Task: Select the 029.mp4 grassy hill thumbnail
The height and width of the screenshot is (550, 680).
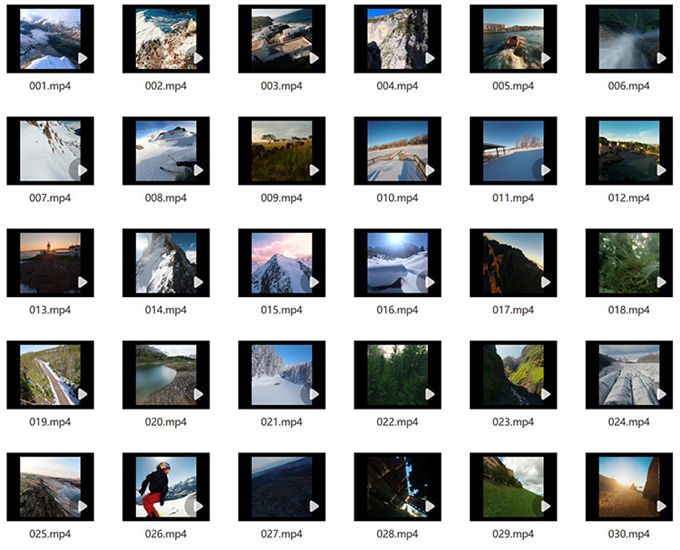Action: tap(513, 487)
